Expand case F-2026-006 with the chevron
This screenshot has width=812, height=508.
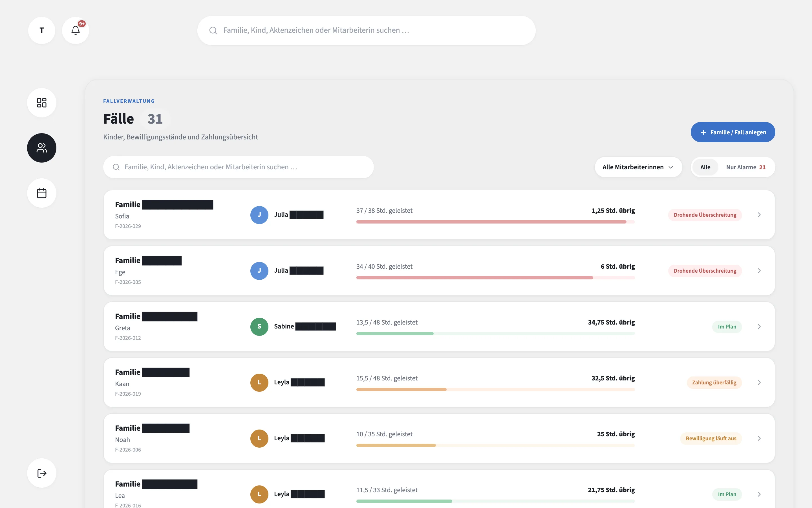759,438
